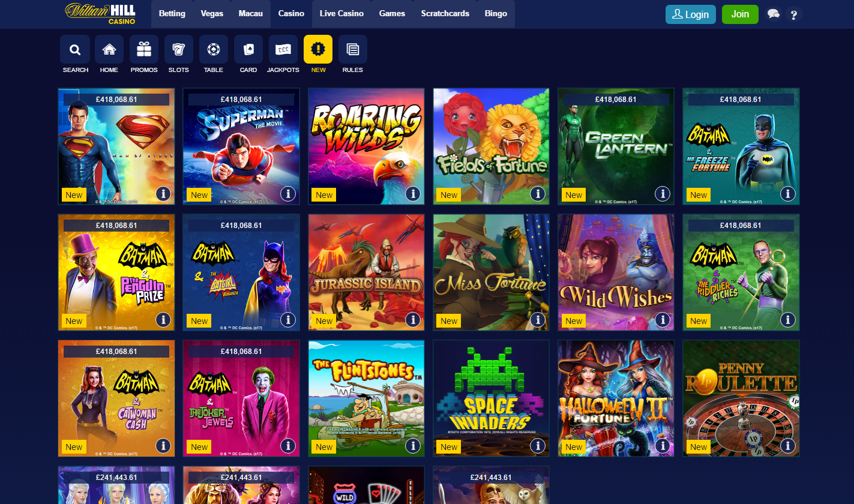
Task: Play the Space Invaders game
Action: (x=491, y=398)
